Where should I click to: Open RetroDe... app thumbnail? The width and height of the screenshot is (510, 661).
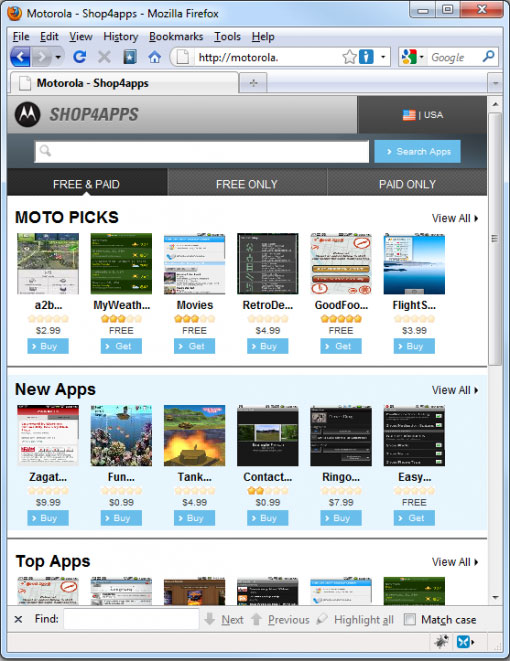coord(268,263)
